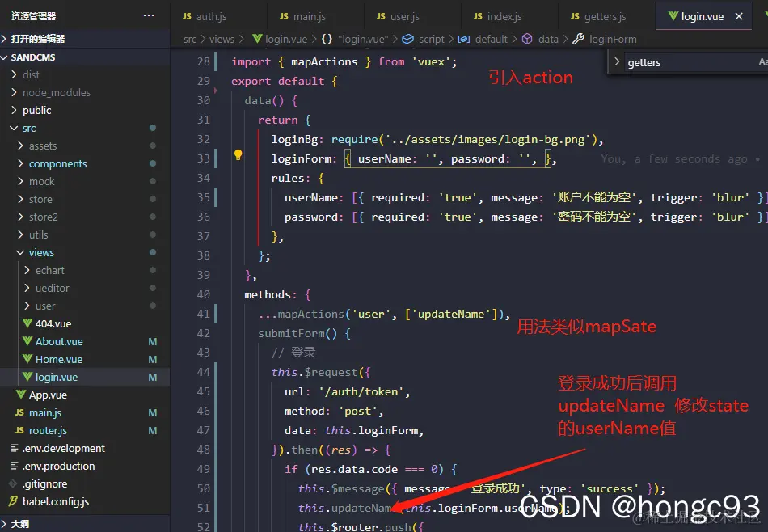The height and width of the screenshot is (532, 768).
Task: Click the login.vue breadcrumb with Vue icon
Action: (x=280, y=39)
